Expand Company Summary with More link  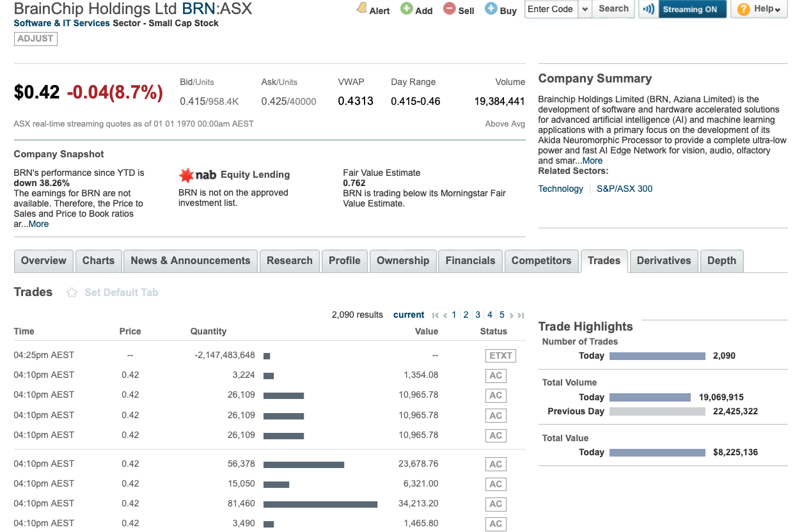[592, 160]
